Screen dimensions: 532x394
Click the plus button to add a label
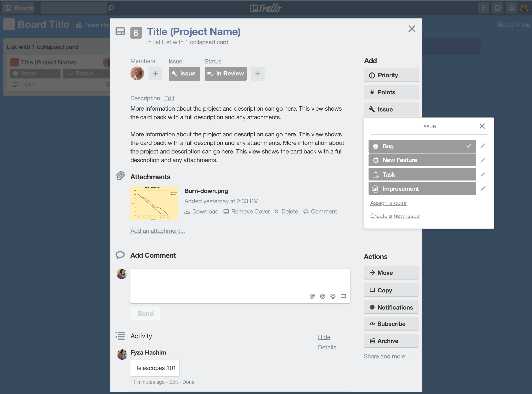tap(258, 73)
